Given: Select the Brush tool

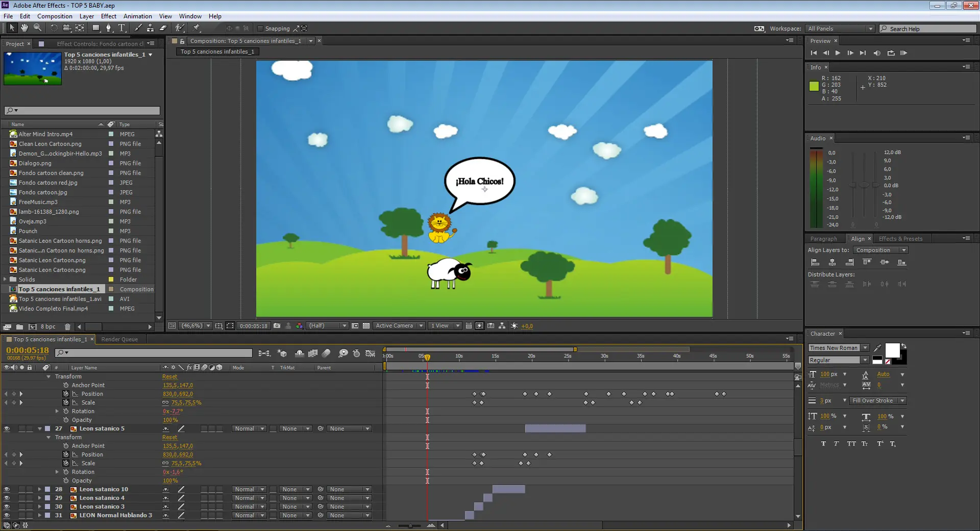Looking at the screenshot, I should tap(138, 28).
